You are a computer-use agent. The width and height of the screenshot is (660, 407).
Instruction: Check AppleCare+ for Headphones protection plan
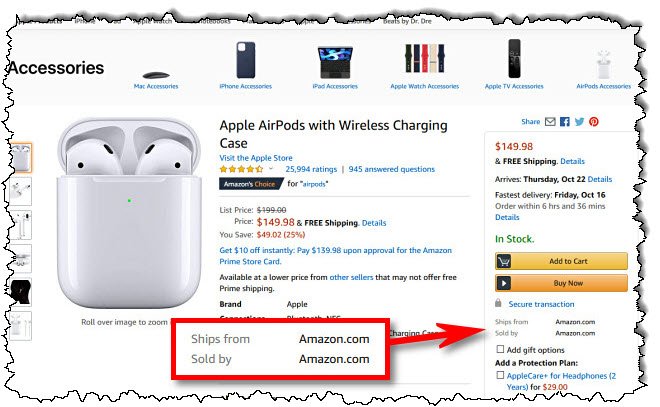point(500,375)
